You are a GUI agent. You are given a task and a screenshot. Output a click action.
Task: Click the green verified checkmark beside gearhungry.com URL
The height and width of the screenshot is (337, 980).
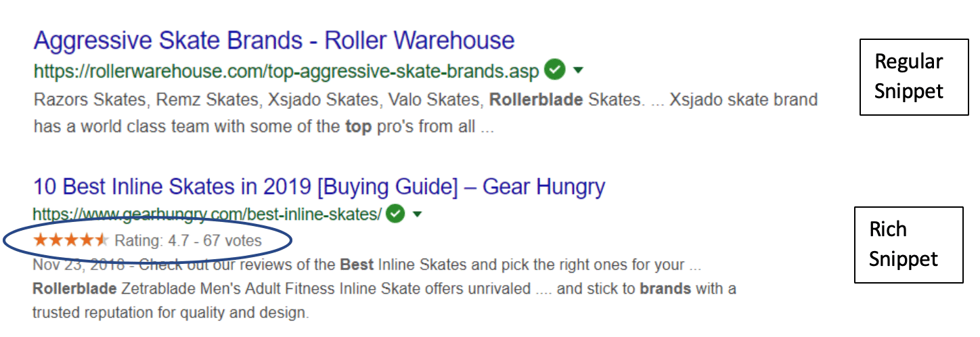pos(396,215)
